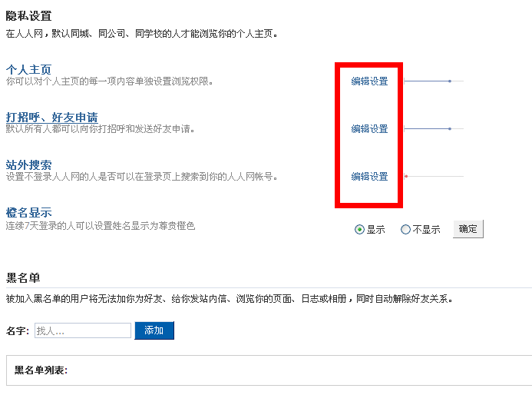Click the 名字: label text

click(x=18, y=330)
